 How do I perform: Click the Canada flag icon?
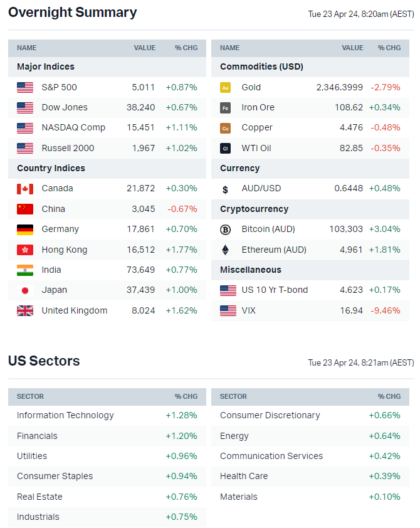pos(25,189)
